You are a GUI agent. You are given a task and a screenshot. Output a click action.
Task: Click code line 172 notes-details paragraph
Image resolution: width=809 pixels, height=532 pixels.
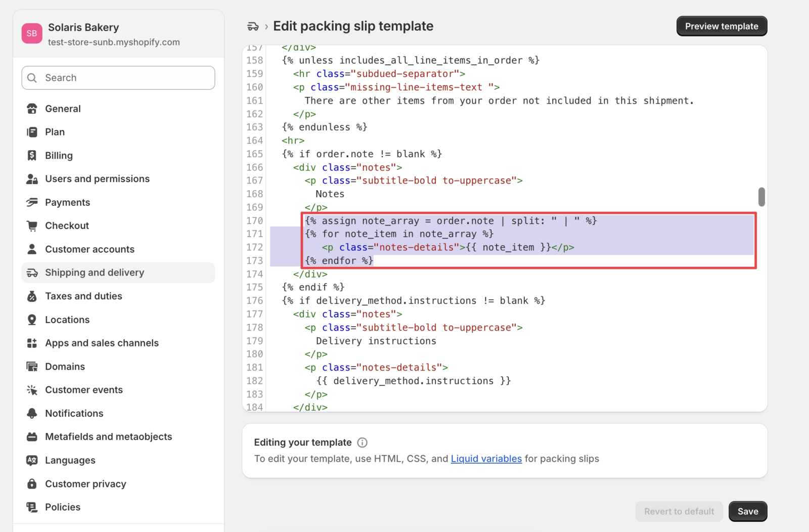pyautogui.click(x=448, y=247)
